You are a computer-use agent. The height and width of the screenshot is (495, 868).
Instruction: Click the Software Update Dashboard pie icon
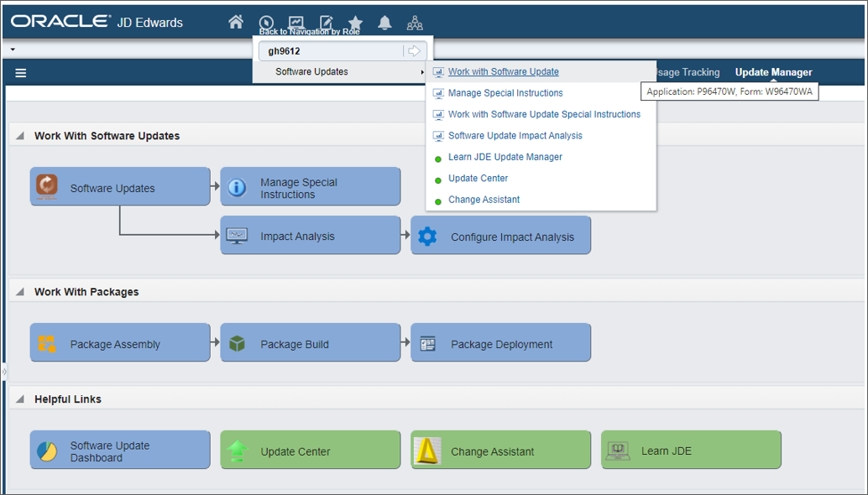[x=47, y=451]
